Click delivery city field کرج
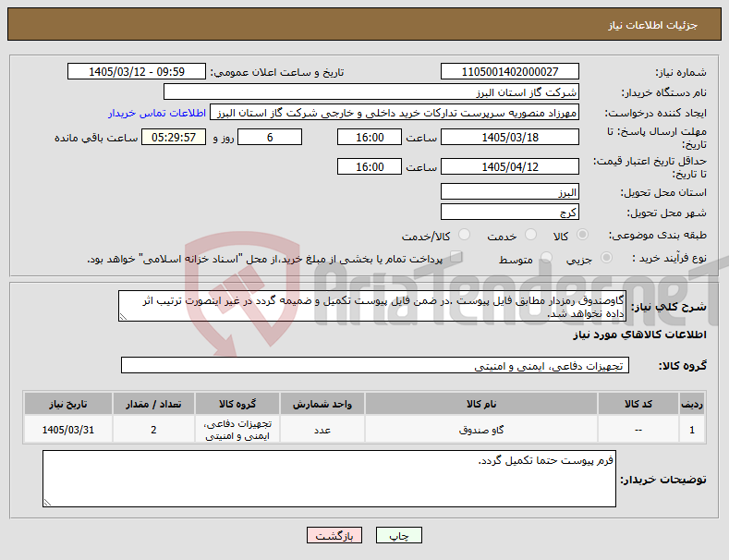The image size is (729, 560). point(509,213)
